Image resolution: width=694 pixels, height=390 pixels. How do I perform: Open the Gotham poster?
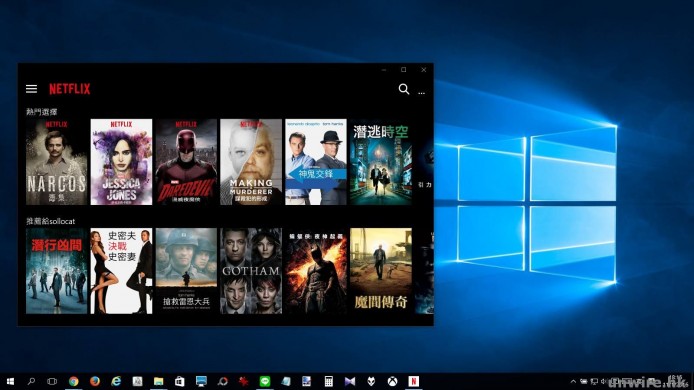pos(251,271)
